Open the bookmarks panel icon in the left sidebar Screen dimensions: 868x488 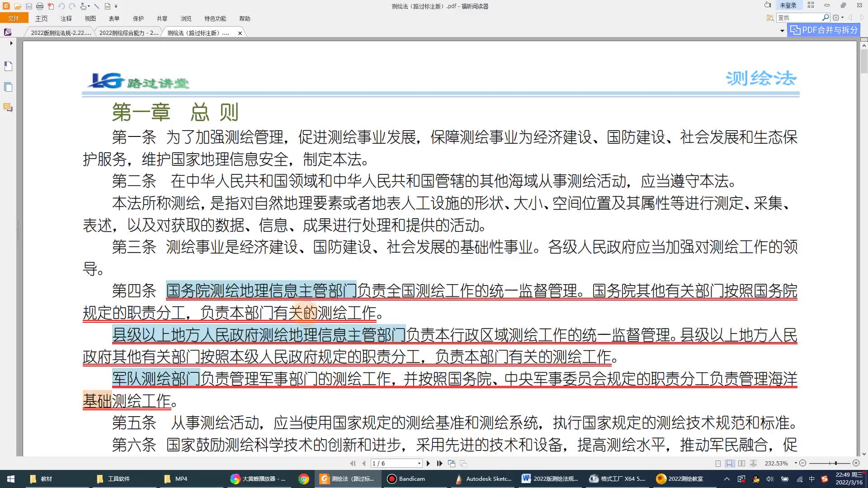point(8,66)
